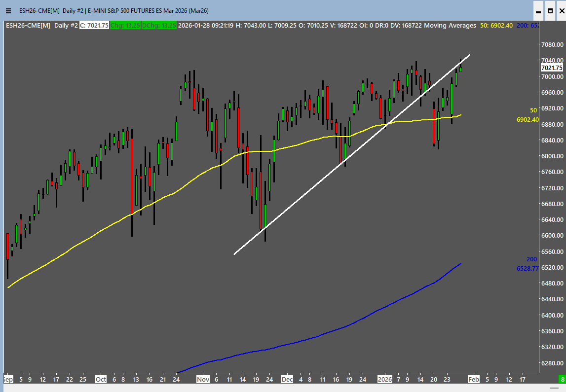Screen dimensions: 566x392
Task: Click the yellow 50 MA label 6902.40
Action: 527,119
